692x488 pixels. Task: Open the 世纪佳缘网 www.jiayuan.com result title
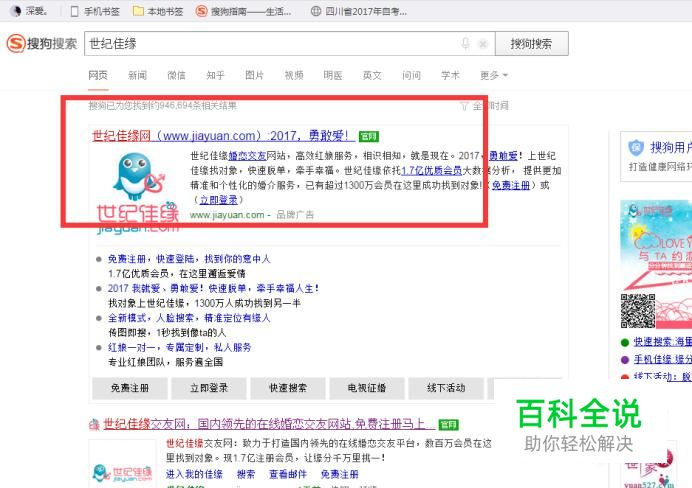[x=222, y=135]
